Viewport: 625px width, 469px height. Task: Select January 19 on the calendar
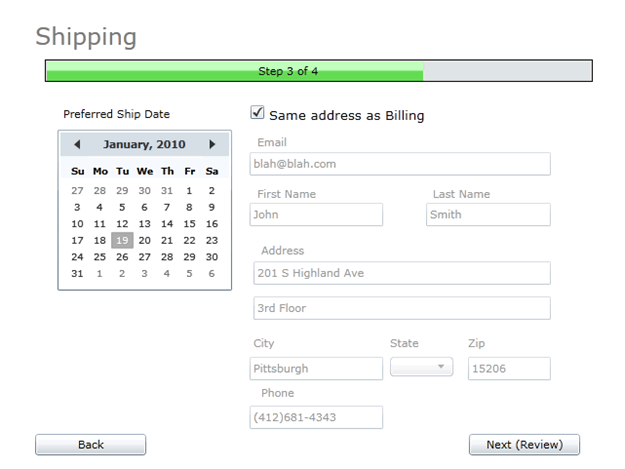tap(122, 240)
